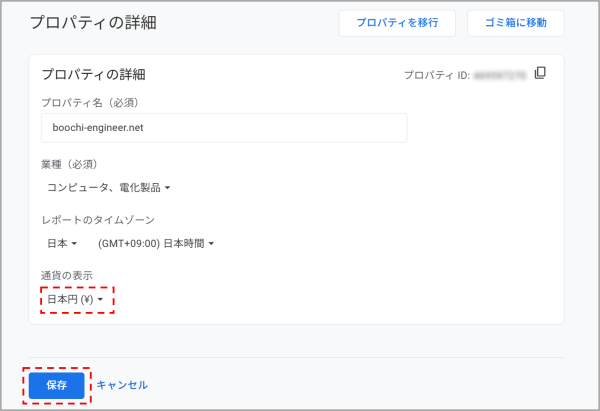Screen dimensions: 600x411
Task: Click the プロパティ ID label text
Action: pyautogui.click(x=437, y=75)
